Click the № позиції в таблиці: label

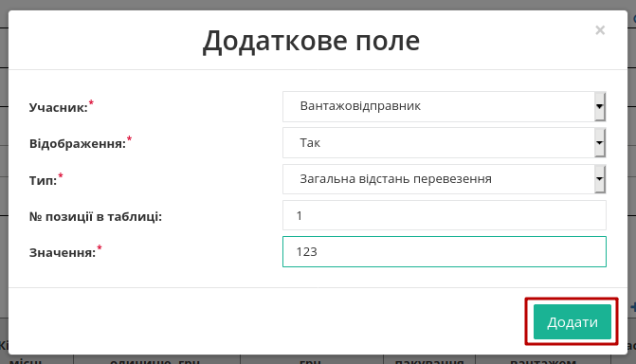pyautogui.click(x=96, y=216)
